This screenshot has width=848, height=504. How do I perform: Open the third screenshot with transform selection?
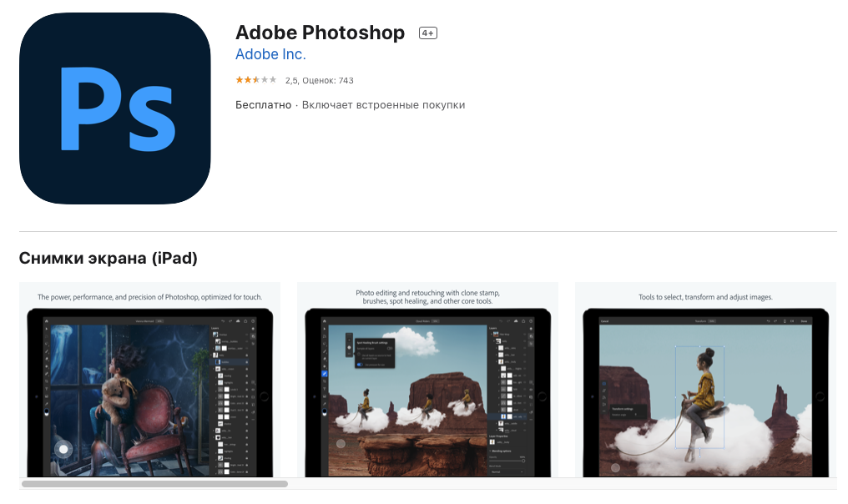(x=706, y=380)
